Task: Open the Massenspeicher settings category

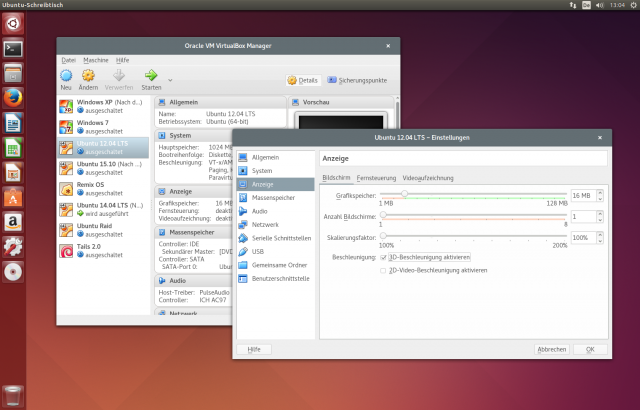Action: point(276,198)
